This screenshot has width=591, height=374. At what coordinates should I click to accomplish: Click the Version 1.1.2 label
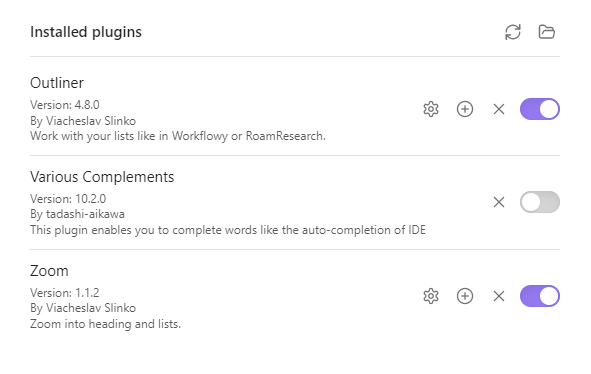tap(65, 293)
